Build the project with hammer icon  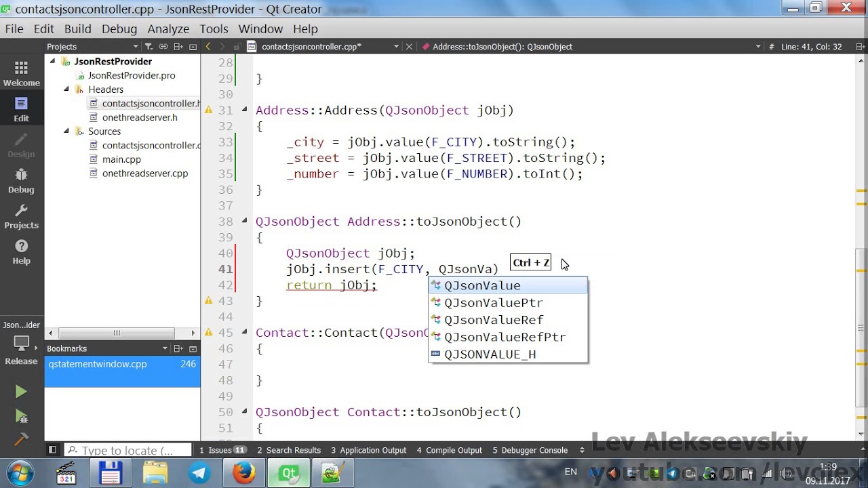tap(21, 439)
